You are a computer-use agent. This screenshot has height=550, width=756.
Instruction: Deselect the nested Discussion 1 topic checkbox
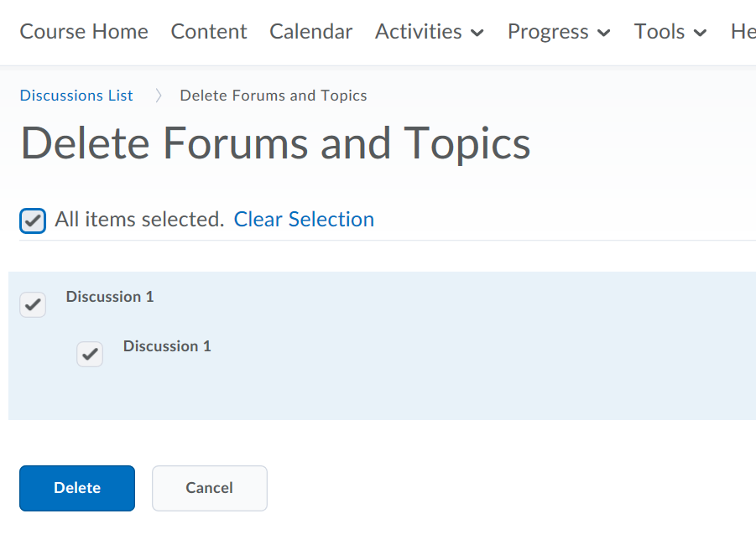[x=90, y=354]
